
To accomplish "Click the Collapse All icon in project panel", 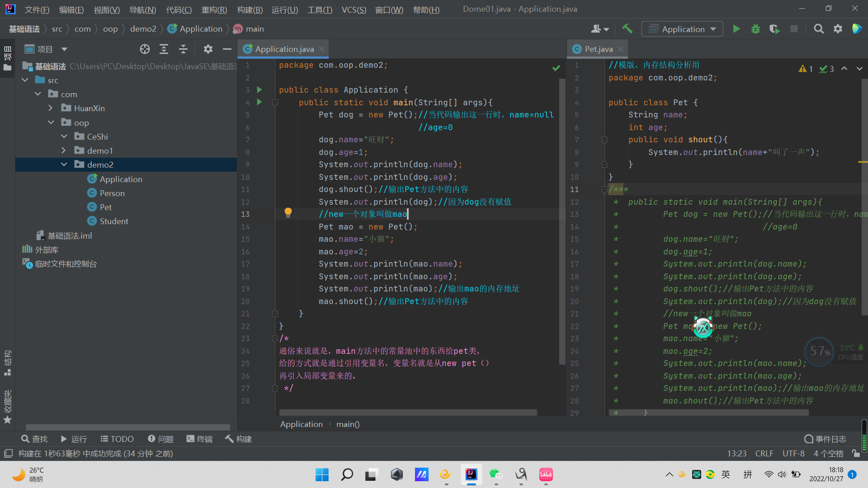I will 183,49.
